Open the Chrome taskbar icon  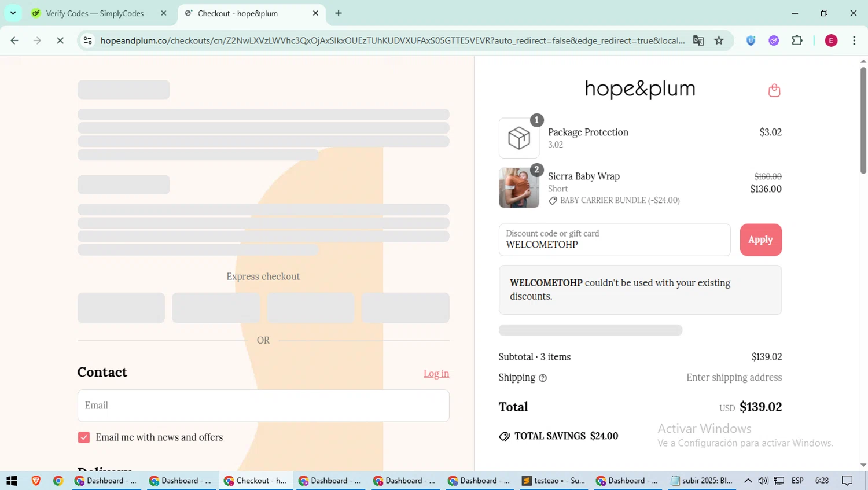58,481
